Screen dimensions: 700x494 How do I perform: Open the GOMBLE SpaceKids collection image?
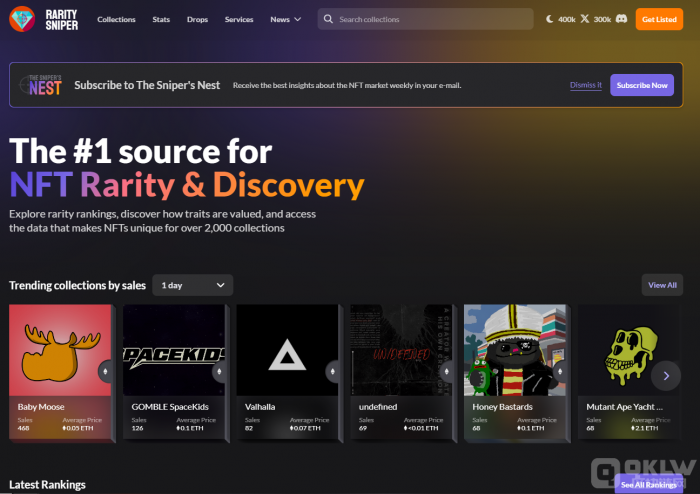click(x=174, y=350)
